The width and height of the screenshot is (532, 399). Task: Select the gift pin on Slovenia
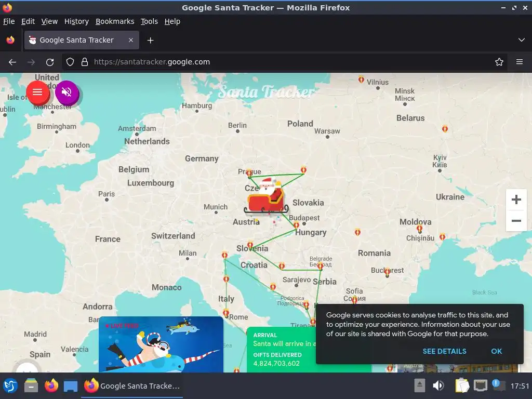[250, 245]
